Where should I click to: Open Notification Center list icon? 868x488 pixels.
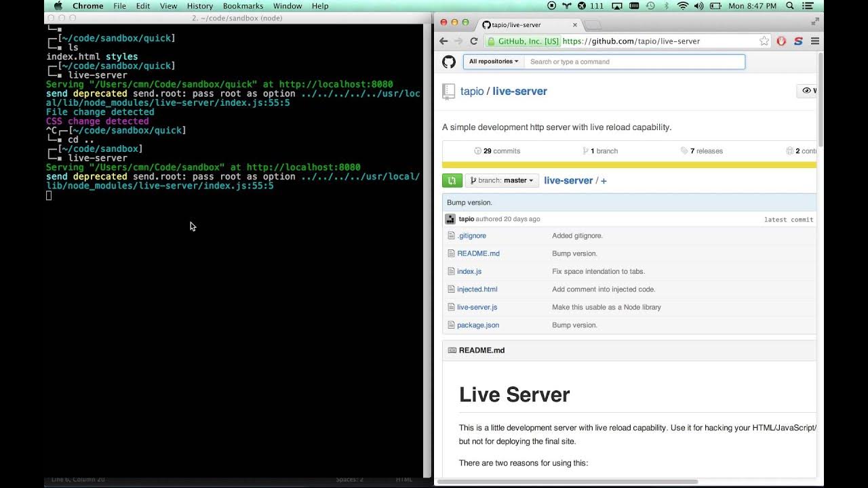[x=808, y=5]
